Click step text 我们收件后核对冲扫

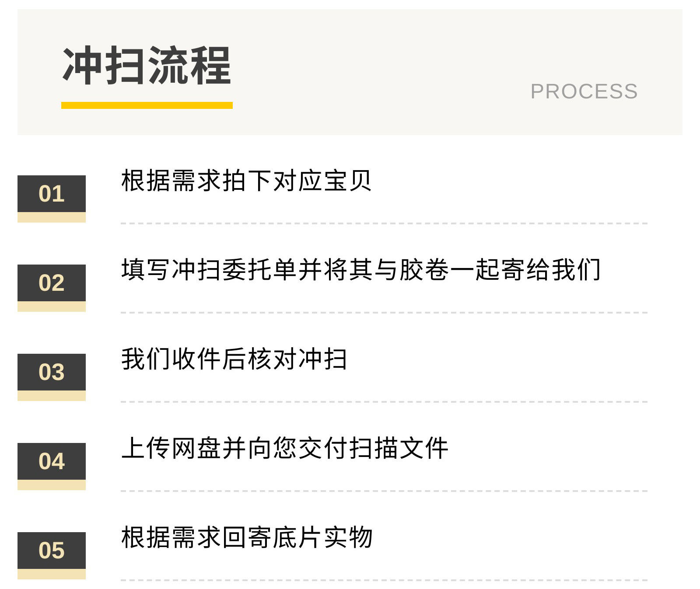[x=234, y=359]
